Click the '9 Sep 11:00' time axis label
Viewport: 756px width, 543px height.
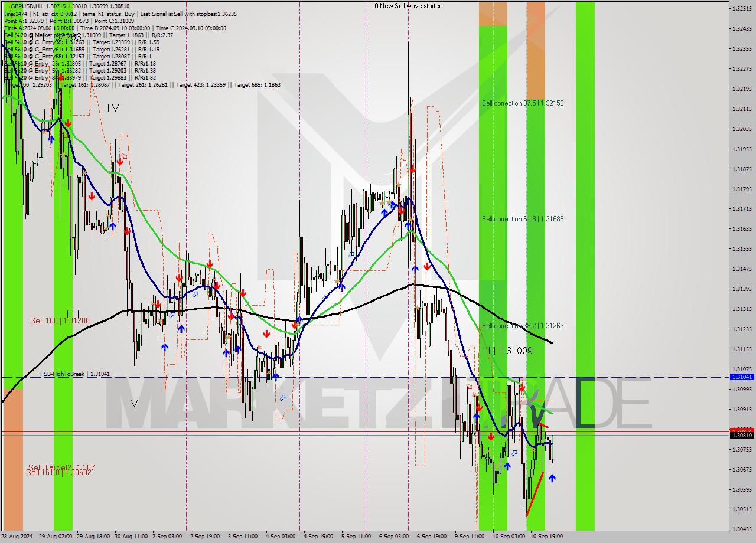click(470, 537)
